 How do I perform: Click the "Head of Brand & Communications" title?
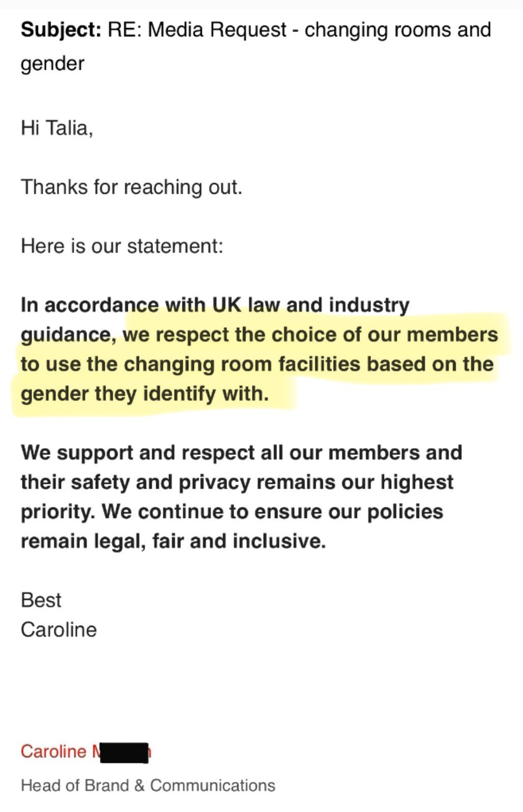click(148, 786)
